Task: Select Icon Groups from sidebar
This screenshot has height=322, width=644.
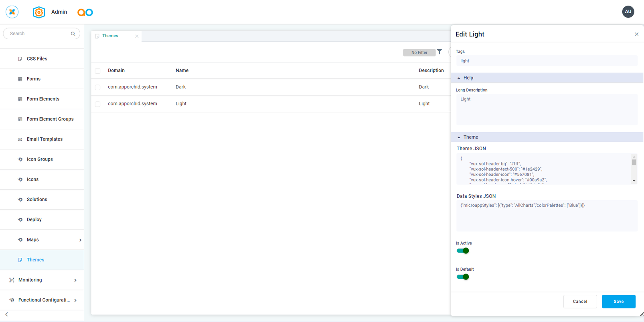Action: coord(40,159)
